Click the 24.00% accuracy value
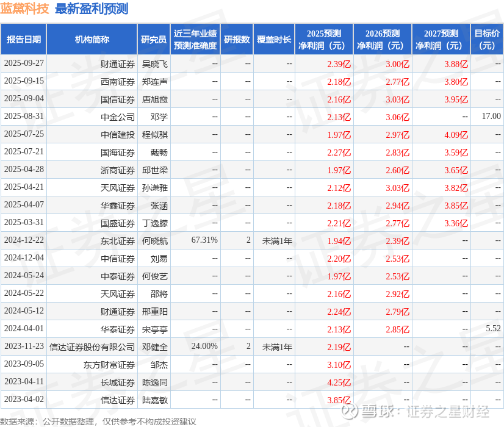The height and width of the screenshot is (427, 504). (x=204, y=346)
